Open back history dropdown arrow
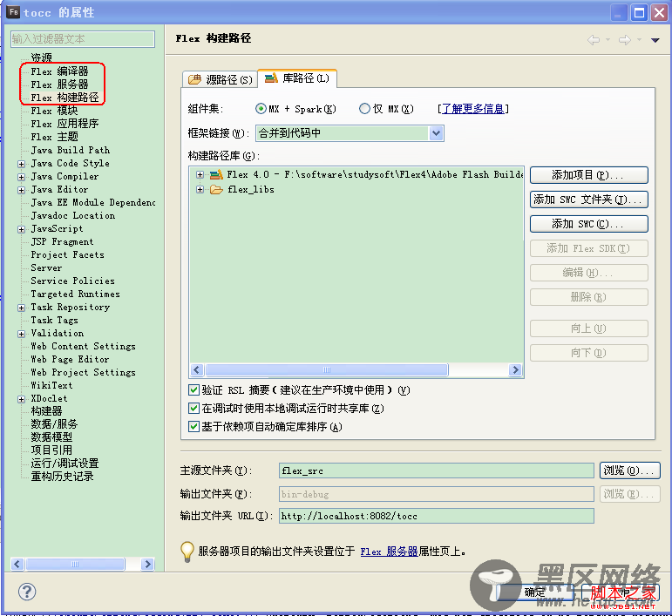 pos(608,40)
